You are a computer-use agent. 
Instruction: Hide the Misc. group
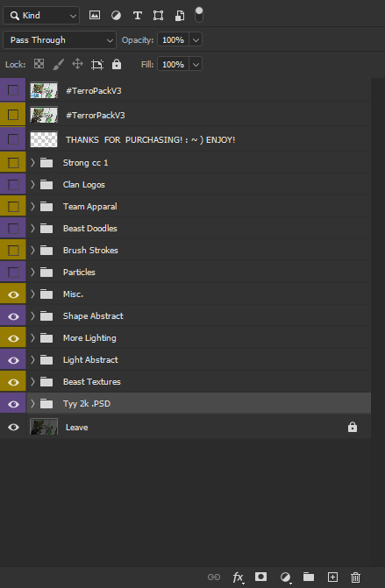click(x=13, y=294)
